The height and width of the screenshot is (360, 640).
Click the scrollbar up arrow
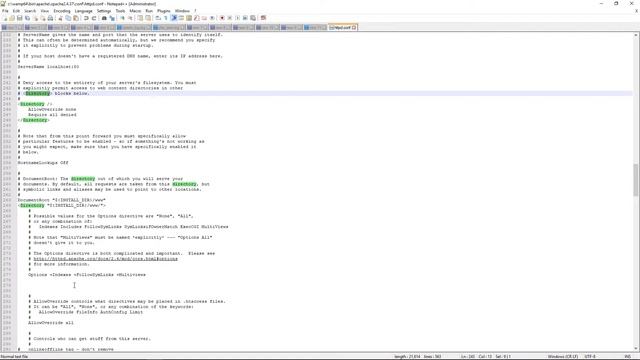pos(636,35)
